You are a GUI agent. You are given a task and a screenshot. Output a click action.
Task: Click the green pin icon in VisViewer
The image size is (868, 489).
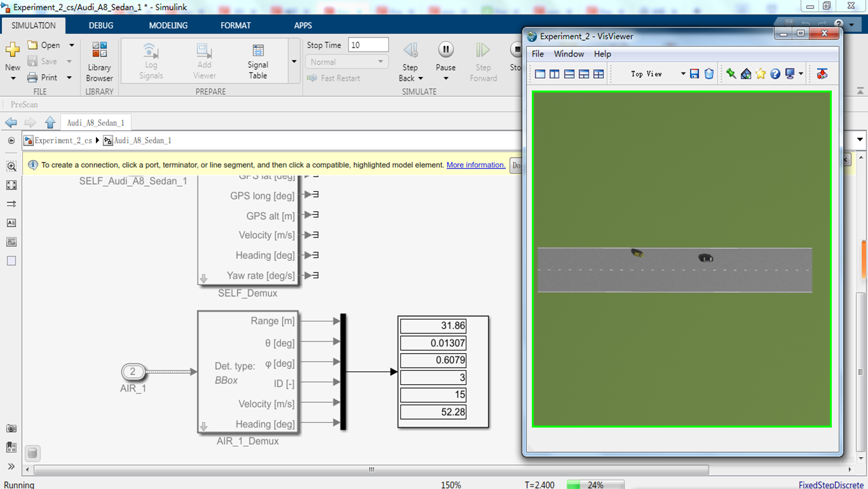click(731, 74)
